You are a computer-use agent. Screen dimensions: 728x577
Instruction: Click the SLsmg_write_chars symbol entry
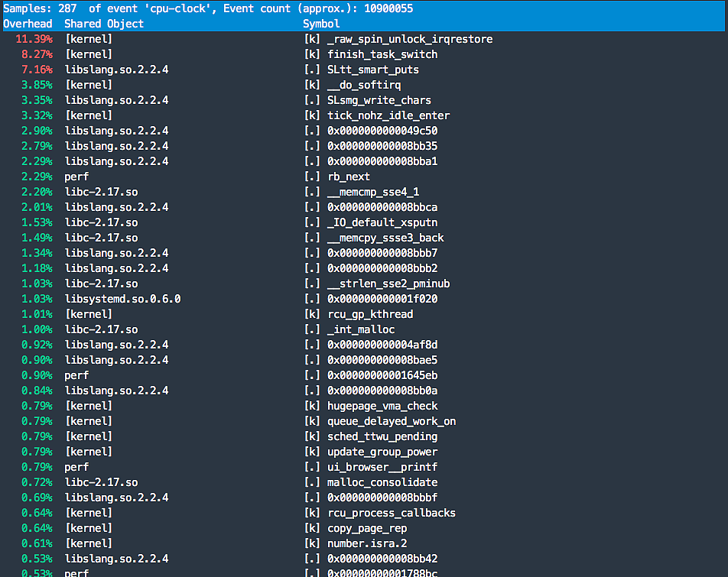pyautogui.click(x=379, y=100)
